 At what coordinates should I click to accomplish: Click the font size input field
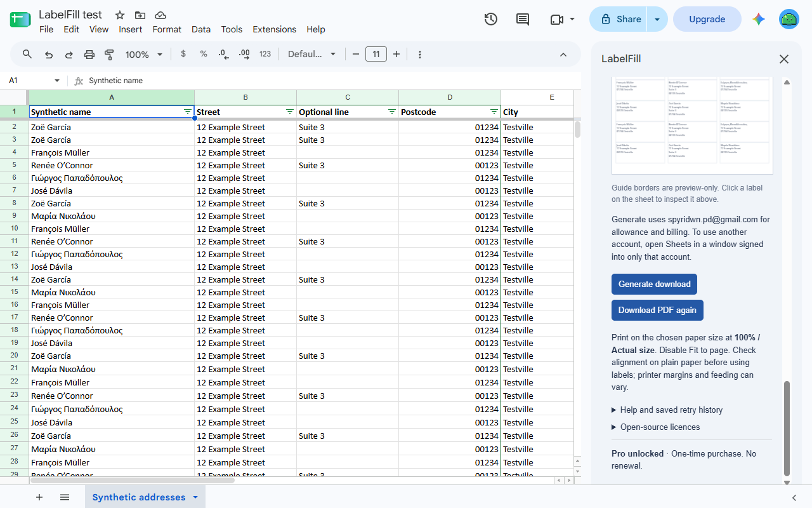[376, 55]
